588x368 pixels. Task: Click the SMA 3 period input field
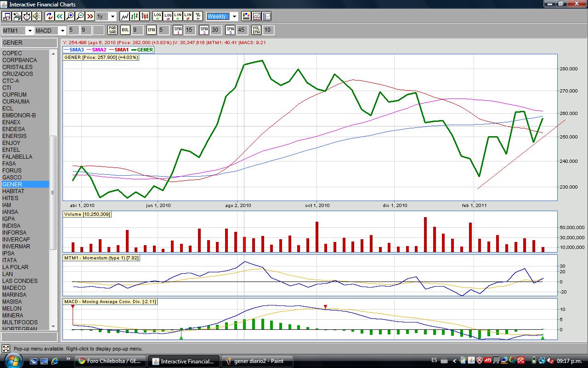pos(241,30)
